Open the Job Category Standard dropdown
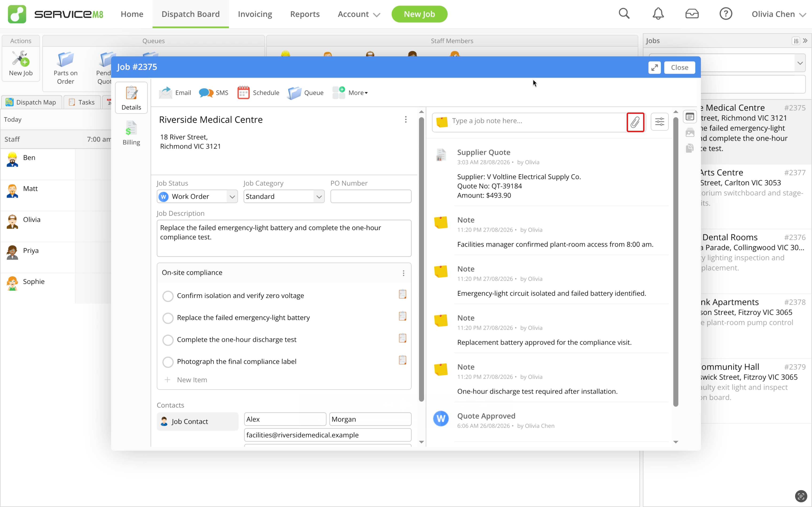Screen dimensions: 812x507 click(284, 196)
